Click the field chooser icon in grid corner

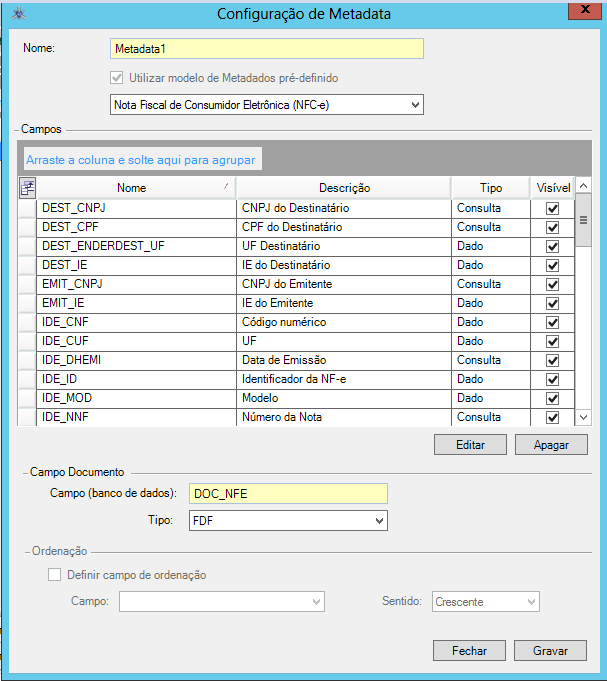coord(27,187)
